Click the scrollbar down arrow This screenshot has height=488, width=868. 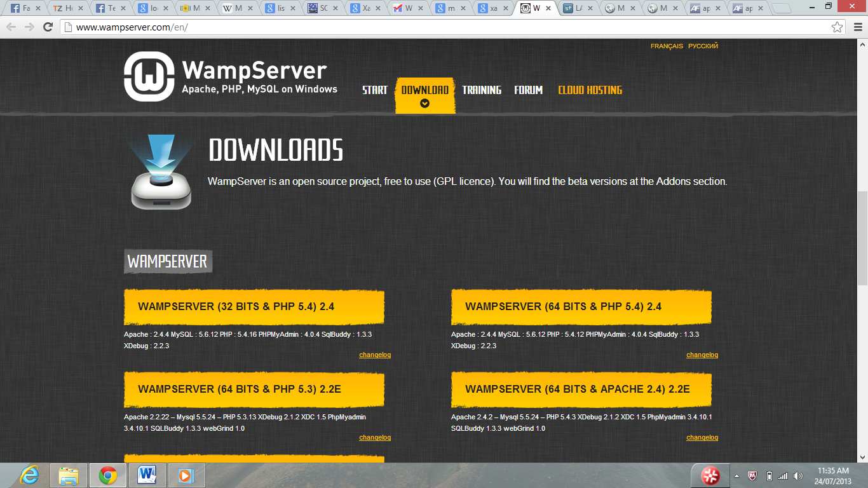[862, 457]
